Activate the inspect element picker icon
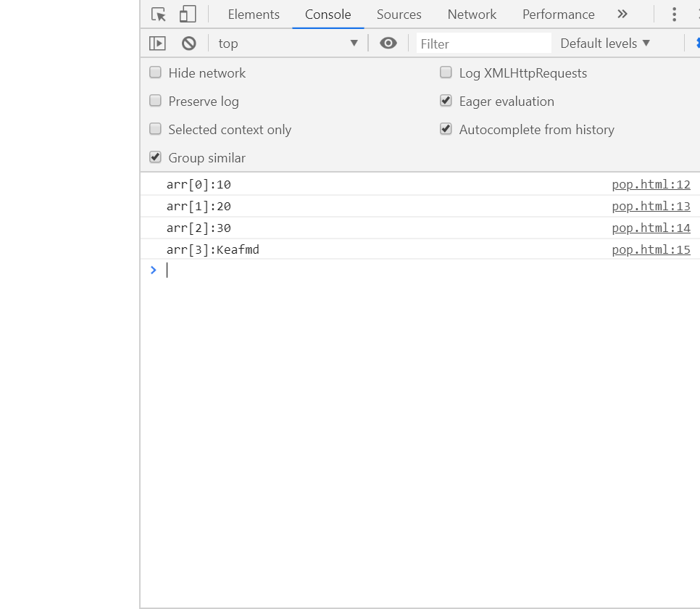700x609 pixels. coord(159,14)
